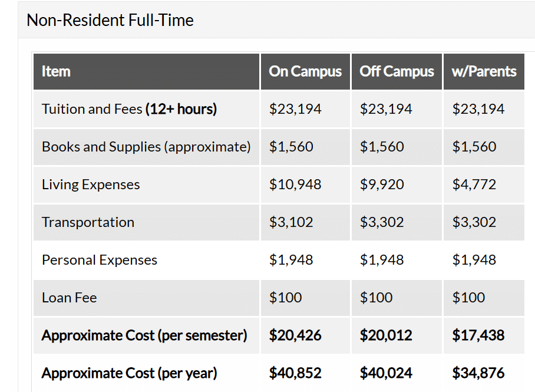Click the Personal Expenses row label
The width and height of the screenshot is (535, 392).
click(100, 260)
